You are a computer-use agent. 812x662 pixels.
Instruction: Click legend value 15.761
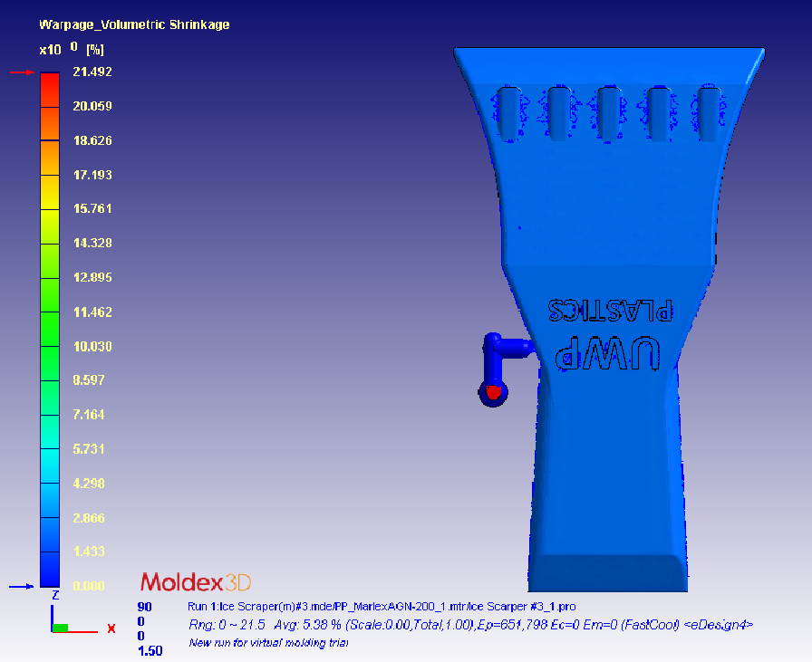click(x=92, y=208)
